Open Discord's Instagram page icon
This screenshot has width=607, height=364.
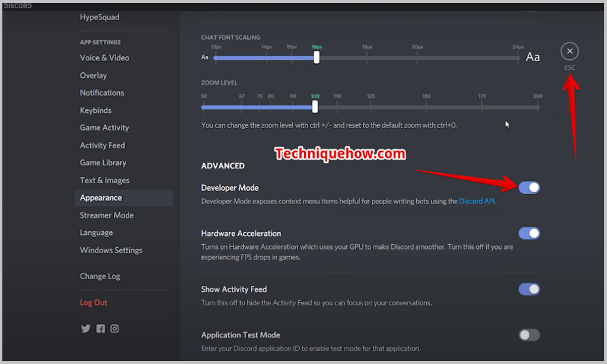pyautogui.click(x=114, y=329)
